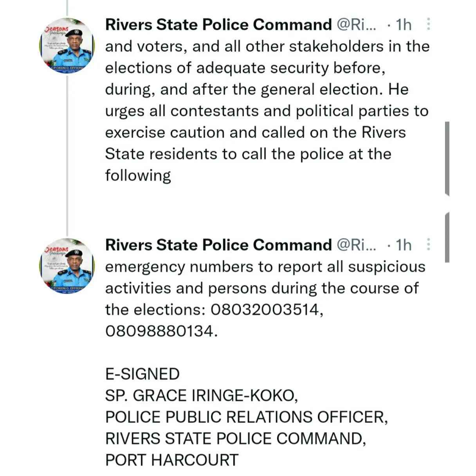Viewport: 476px width, 476px height.
Task: Open Rivers State Police Command name above 'and voters'
Action: click(218, 25)
